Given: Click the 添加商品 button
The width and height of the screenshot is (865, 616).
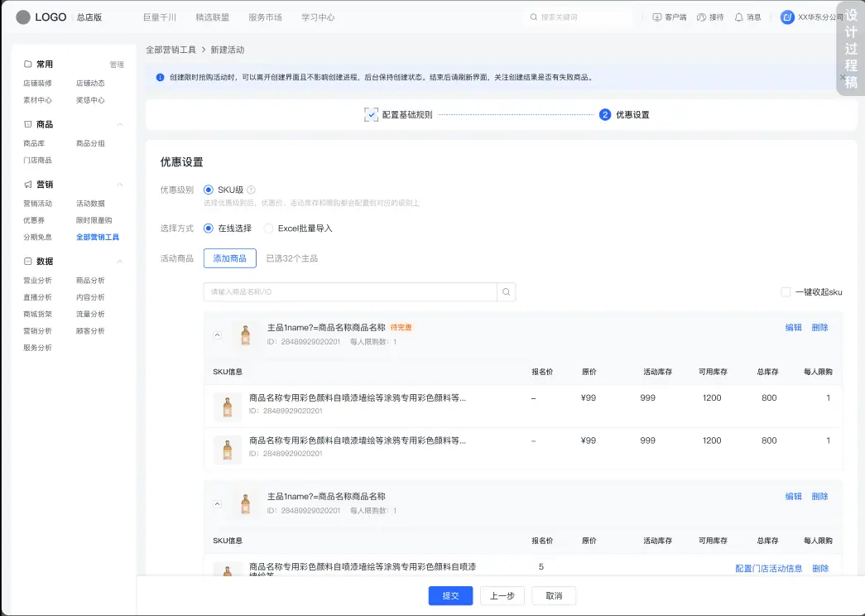Looking at the screenshot, I should pyautogui.click(x=229, y=258).
